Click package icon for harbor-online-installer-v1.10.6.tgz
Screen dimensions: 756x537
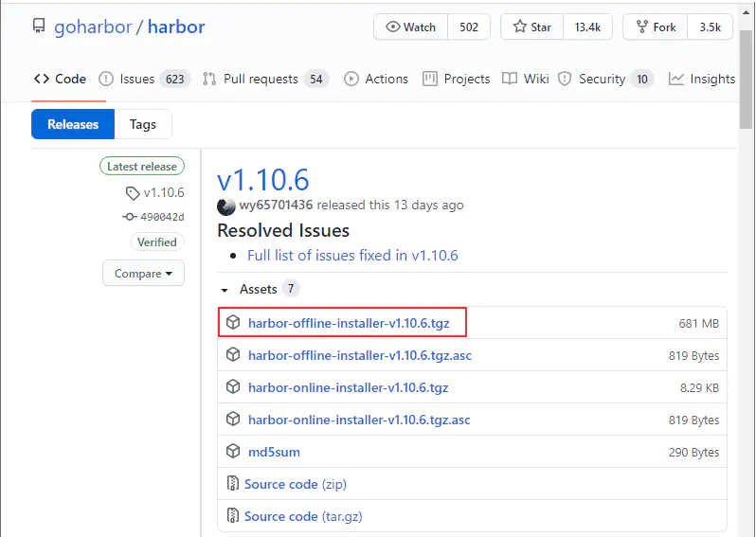tap(233, 386)
